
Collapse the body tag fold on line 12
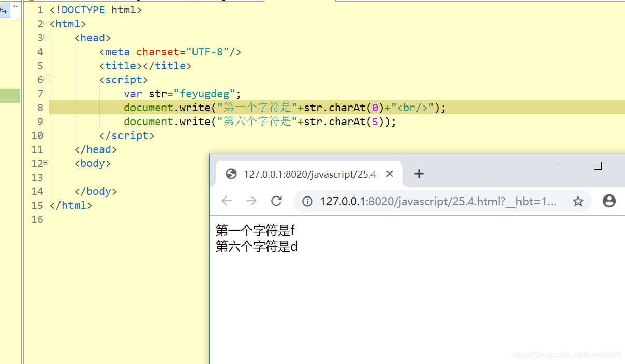46,162
